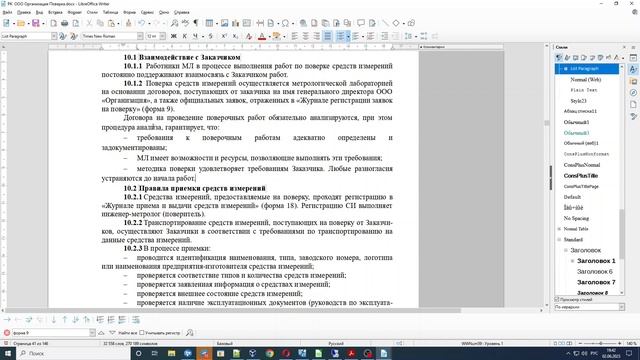640x360 pixels.
Task: Open the Gallery panel in the sidebar
Action: [x=633, y=81]
